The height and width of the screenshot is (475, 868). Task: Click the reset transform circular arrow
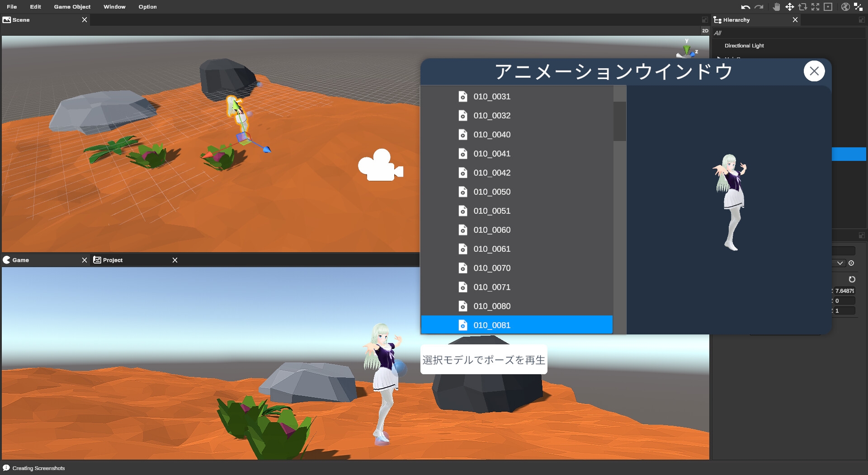pos(852,279)
